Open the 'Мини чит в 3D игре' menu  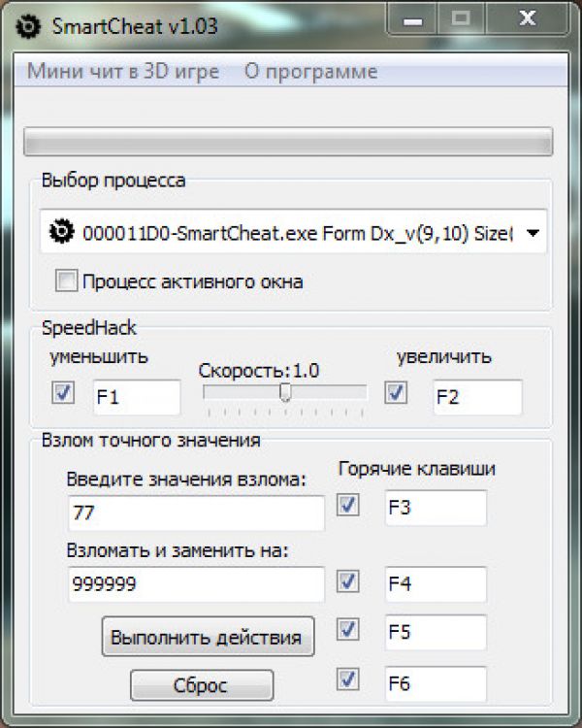(123, 72)
